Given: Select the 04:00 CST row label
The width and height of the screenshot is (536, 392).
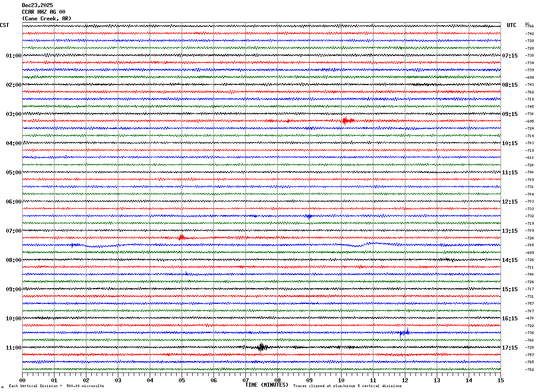Looking at the screenshot, I should (14, 143).
